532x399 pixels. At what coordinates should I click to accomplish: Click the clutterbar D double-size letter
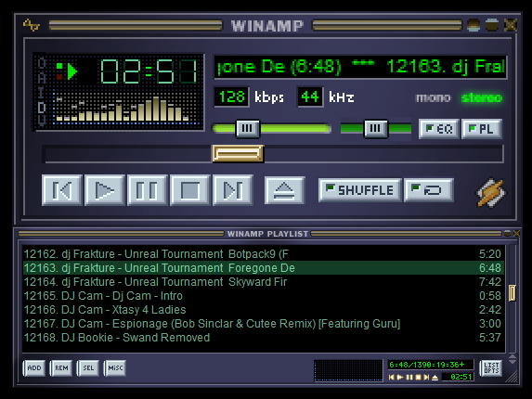click(42, 108)
